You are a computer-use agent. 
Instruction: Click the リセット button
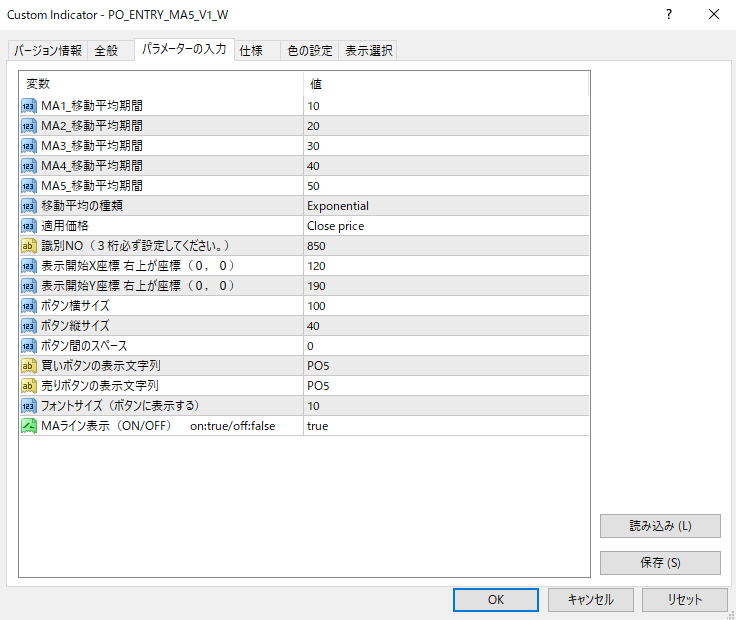click(684, 600)
